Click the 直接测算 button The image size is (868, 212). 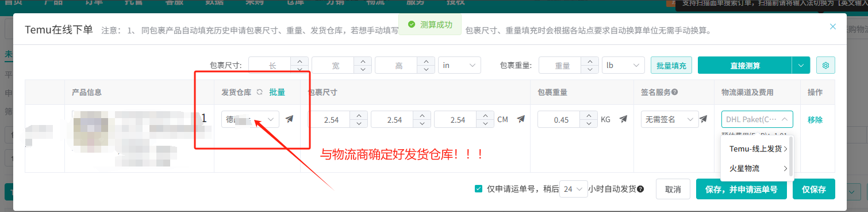click(x=745, y=66)
